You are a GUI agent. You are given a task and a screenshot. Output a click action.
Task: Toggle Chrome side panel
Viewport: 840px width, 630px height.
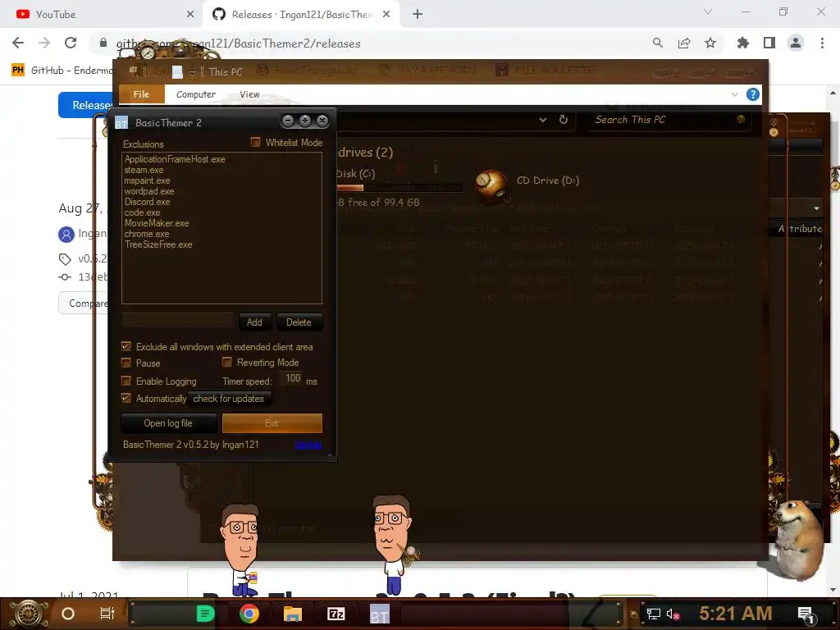[x=769, y=43]
